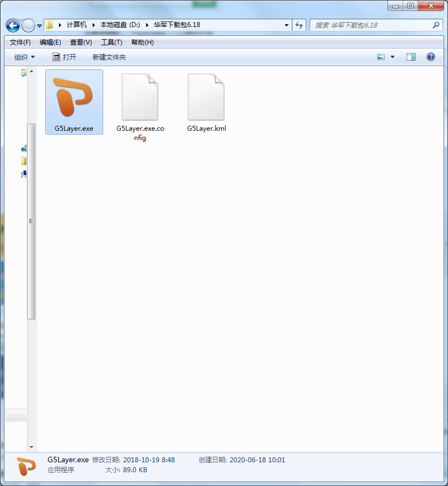
Task: Click 新建文件夹 button
Action: click(109, 57)
